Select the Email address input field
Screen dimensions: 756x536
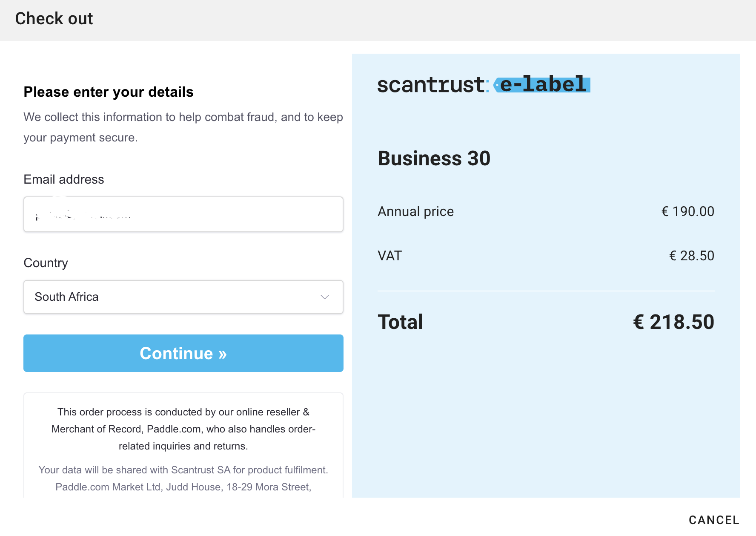coord(183,214)
